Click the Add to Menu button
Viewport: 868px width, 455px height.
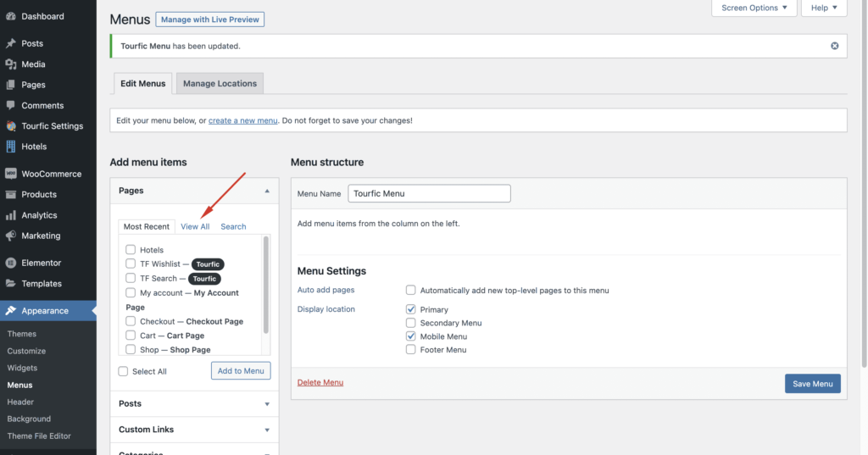pos(241,371)
